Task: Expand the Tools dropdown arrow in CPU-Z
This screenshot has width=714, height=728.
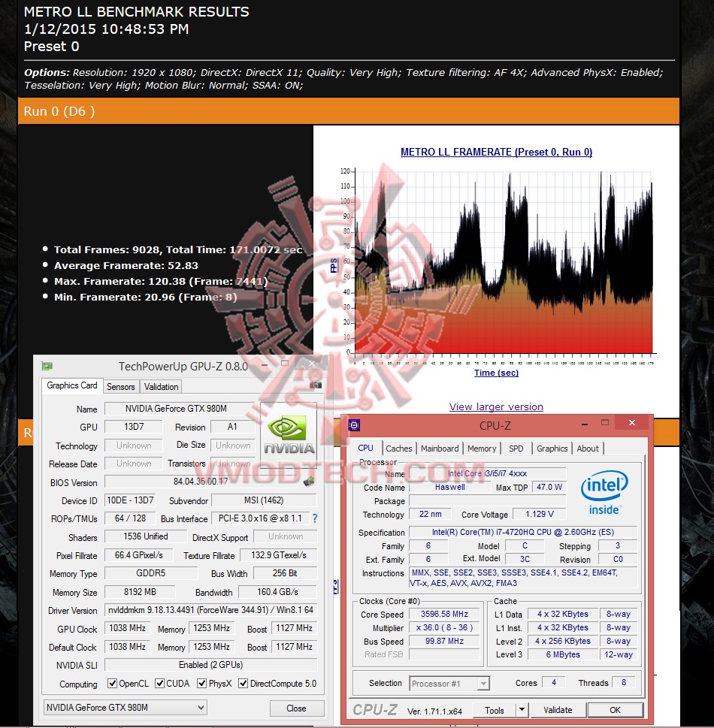Action: click(522, 710)
